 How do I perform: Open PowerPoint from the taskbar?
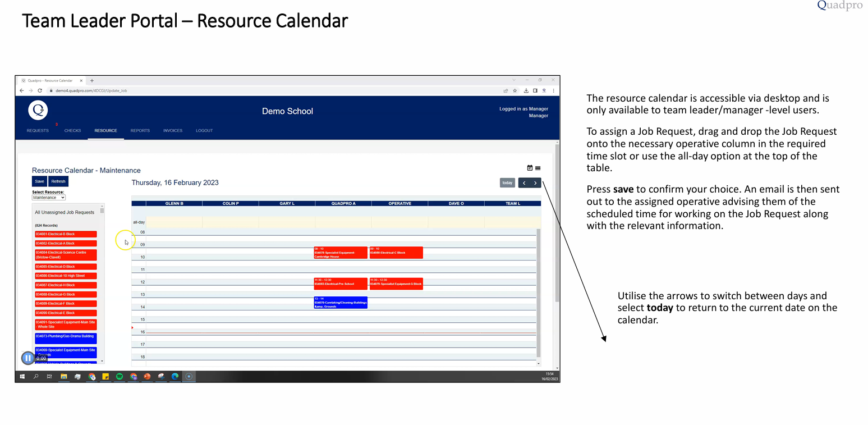147,377
